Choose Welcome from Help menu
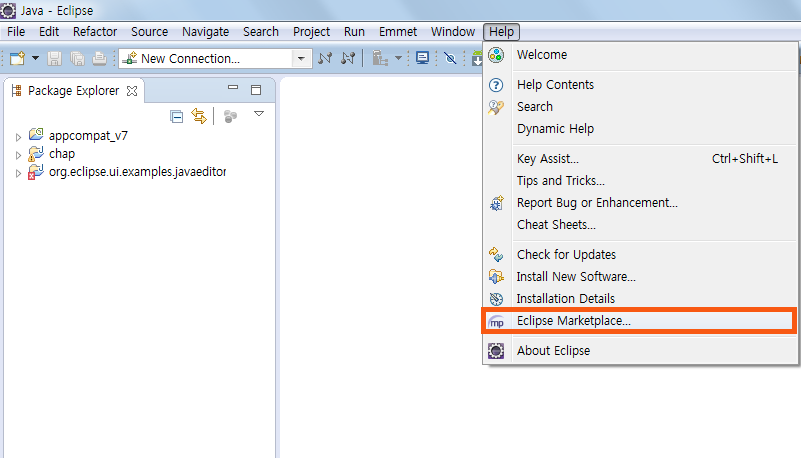The width and height of the screenshot is (801, 458). click(x=640, y=55)
